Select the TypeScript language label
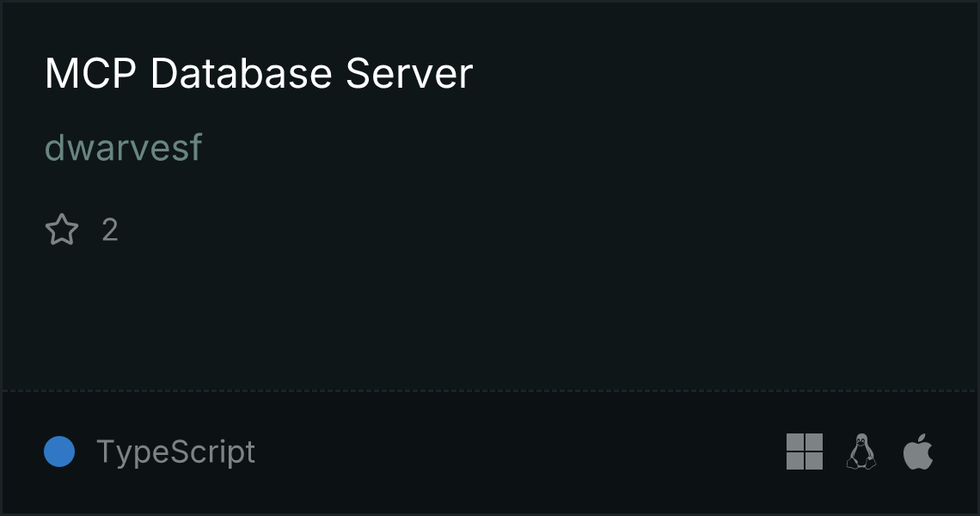The width and height of the screenshot is (980, 516). click(175, 451)
